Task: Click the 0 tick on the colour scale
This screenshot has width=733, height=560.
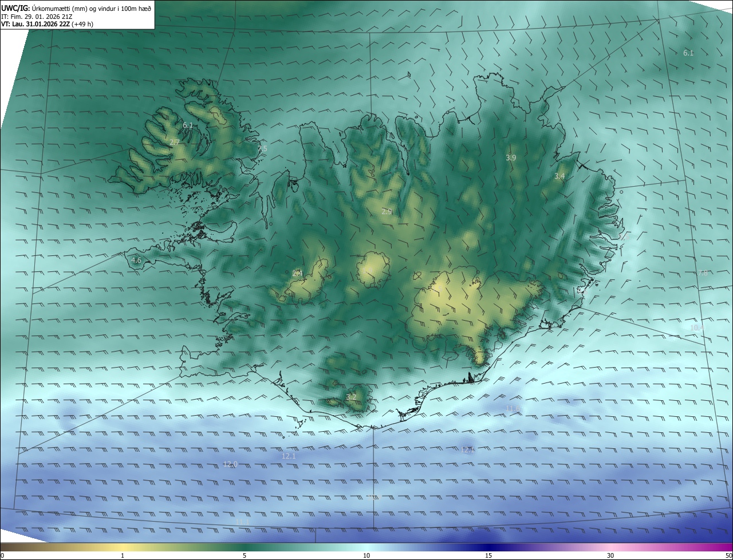Action: (x=2, y=555)
